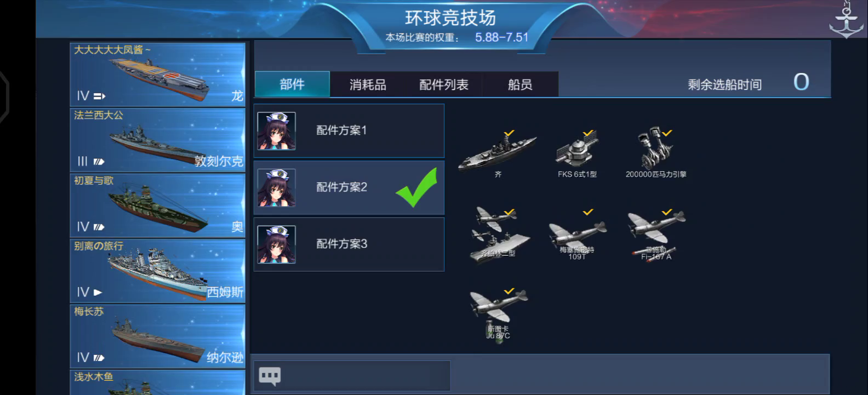Select the FKS 6式1型 radar part
868x395 pixels.
tap(577, 153)
